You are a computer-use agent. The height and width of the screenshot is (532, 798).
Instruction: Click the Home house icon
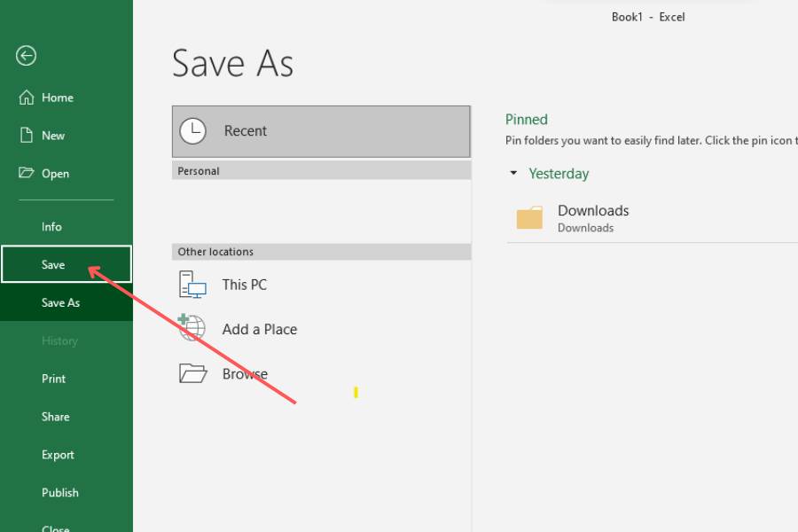click(27, 97)
